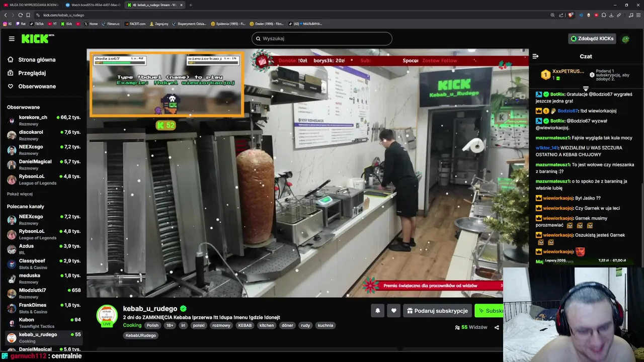The height and width of the screenshot is (362, 644).
Task: Click the kitchen tag
Action: [267, 325]
